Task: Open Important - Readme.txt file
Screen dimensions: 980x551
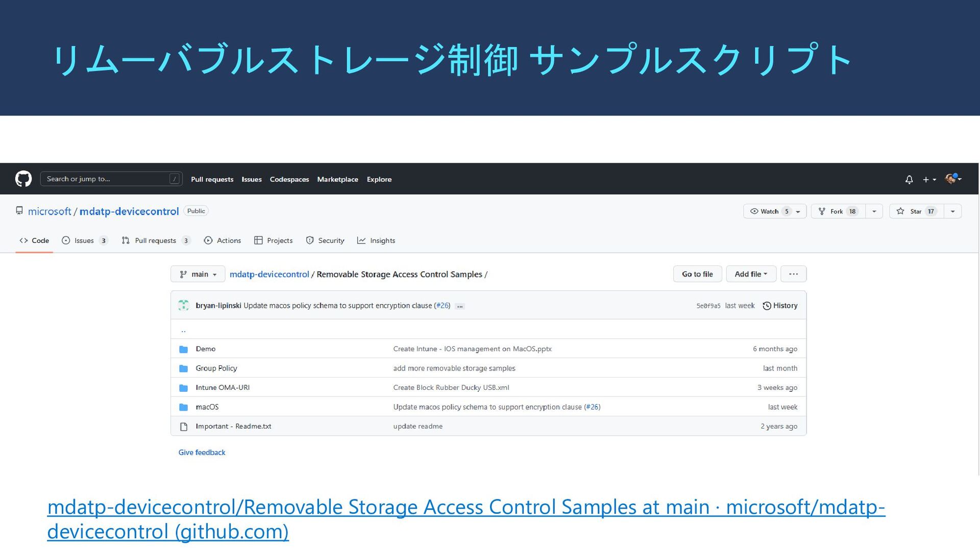Action: [x=233, y=427]
